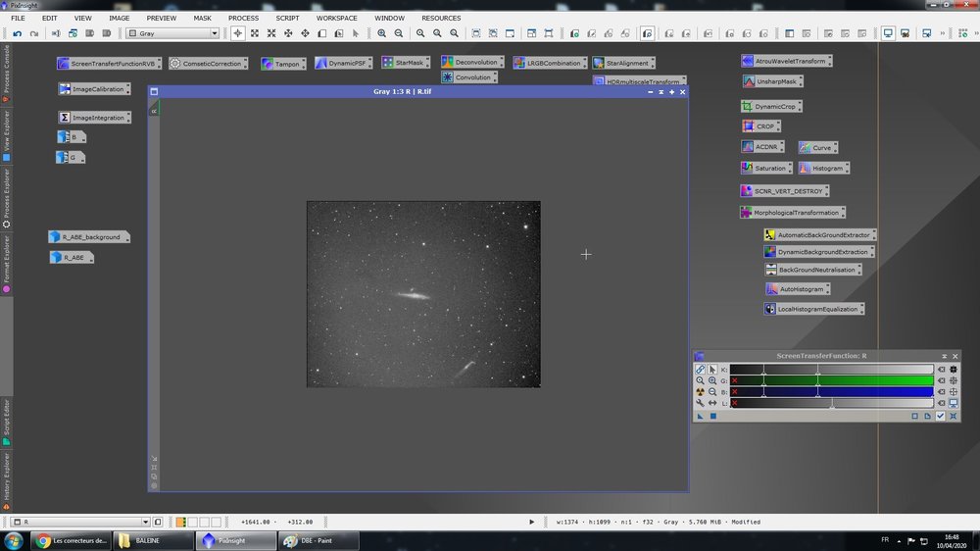Click the DynamicBackgroundExtraction process icon

(x=822, y=252)
